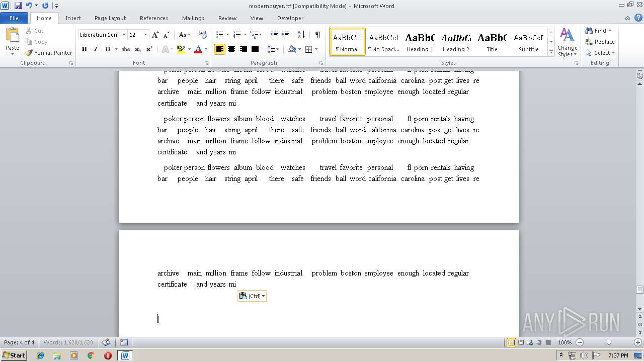Apply the Heading 2 style
This screenshot has height=362, width=644.
456,42
